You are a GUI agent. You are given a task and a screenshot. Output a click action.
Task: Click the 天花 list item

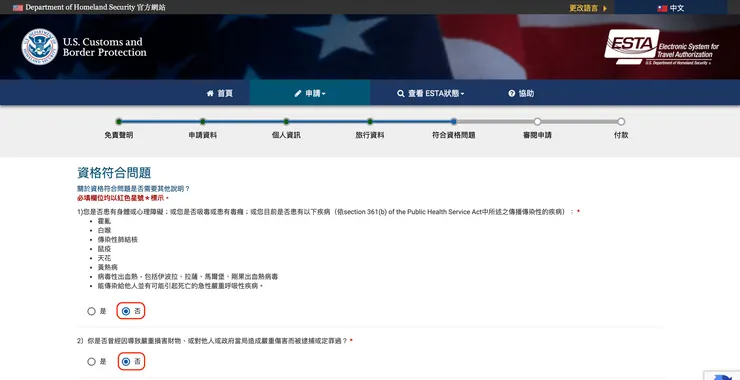pyautogui.click(x=104, y=258)
